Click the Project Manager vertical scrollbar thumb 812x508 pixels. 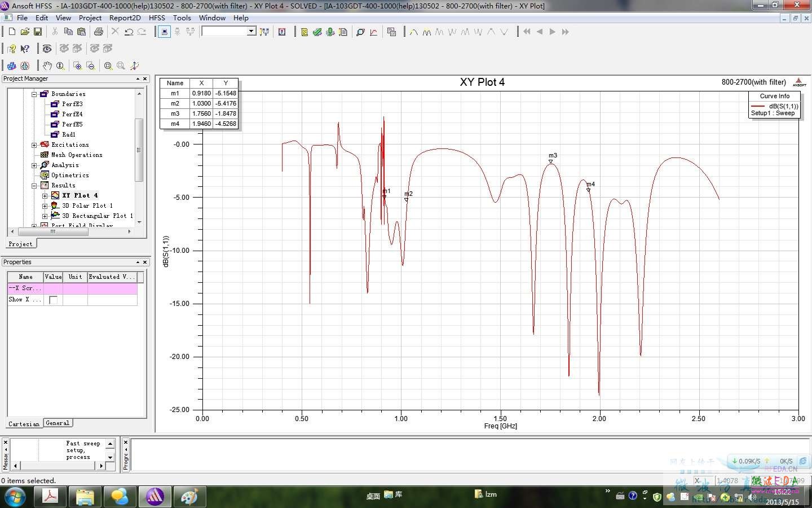point(139,150)
